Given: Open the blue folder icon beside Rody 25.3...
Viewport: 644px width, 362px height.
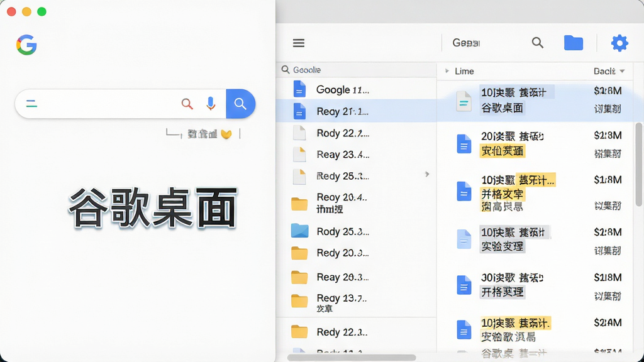Looking at the screenshot, I should click(x=300, y=231).
